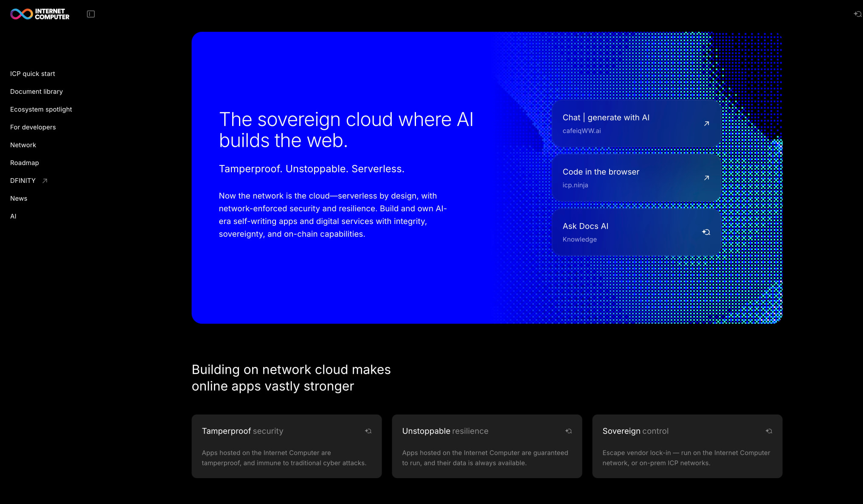
Task: Open the Roadmap menu item
Action: [x=25, y=163]
